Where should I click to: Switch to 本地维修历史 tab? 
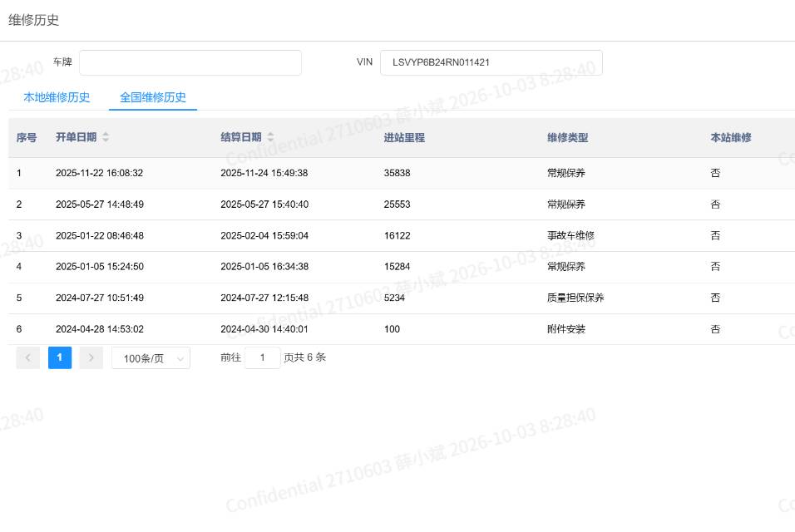coord(57,97)
